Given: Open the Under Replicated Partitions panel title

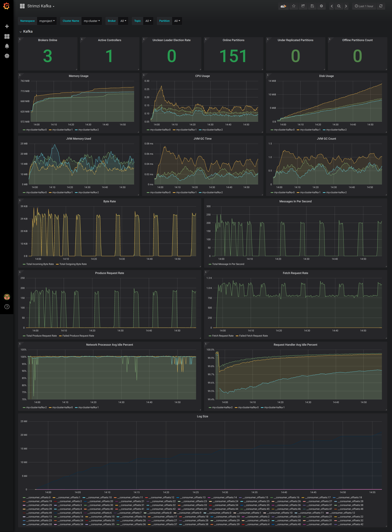Looking at the screenshot, I should point(295,40).
